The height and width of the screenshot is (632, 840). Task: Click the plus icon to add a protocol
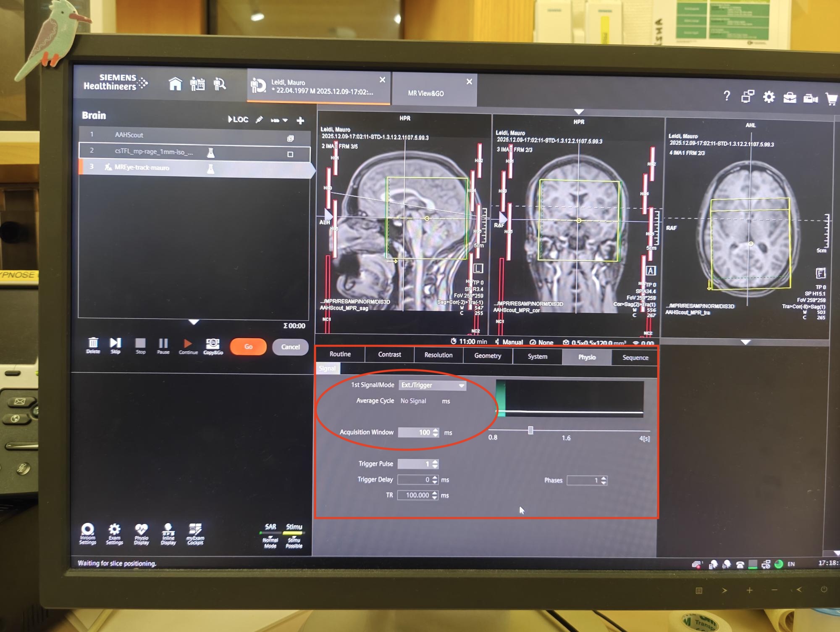(x=300, y=121)
